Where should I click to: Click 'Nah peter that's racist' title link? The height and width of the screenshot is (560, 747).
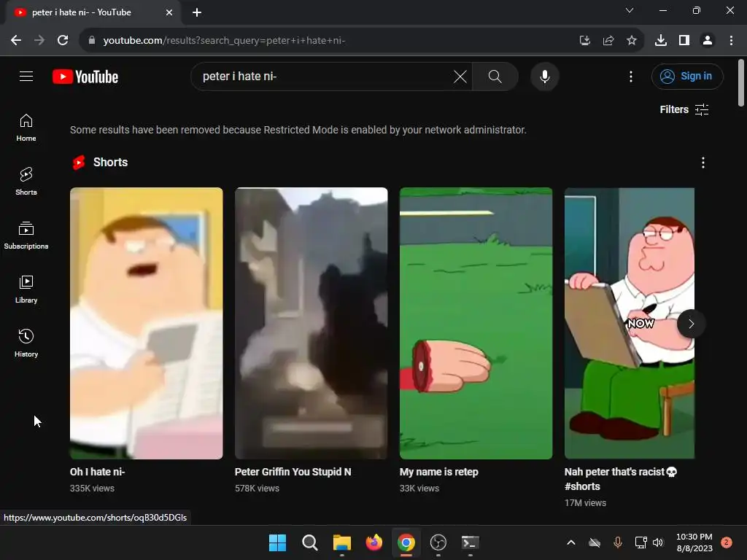point(621,479)
